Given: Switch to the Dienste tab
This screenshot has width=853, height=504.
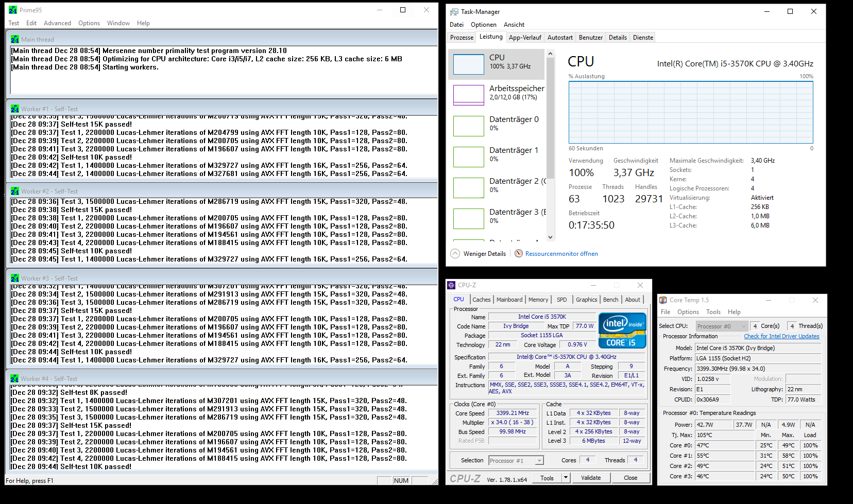Looking at the screenshot, I should click(643, 38).
